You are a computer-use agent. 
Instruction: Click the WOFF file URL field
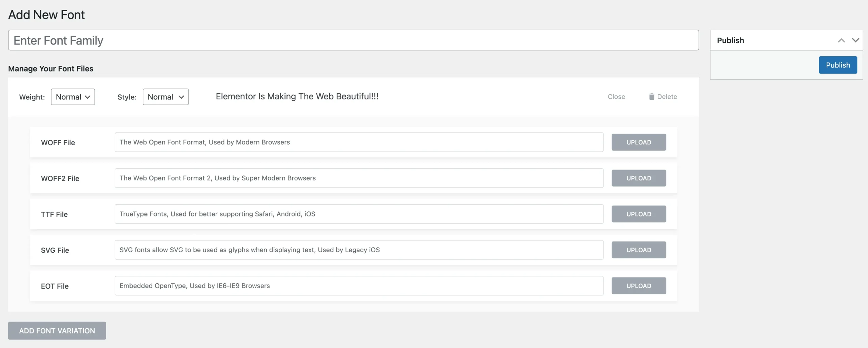(x=359, y=142)
